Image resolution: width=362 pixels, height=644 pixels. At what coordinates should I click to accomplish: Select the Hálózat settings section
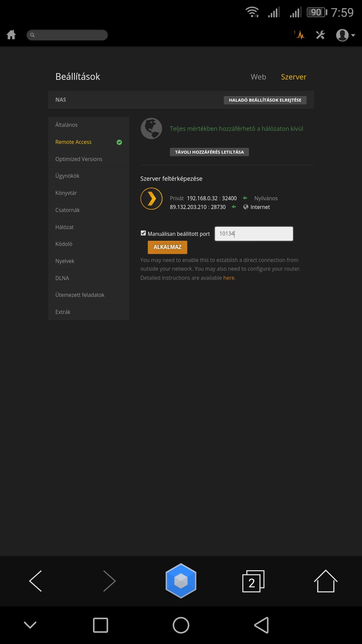click(x=88, y=227)
